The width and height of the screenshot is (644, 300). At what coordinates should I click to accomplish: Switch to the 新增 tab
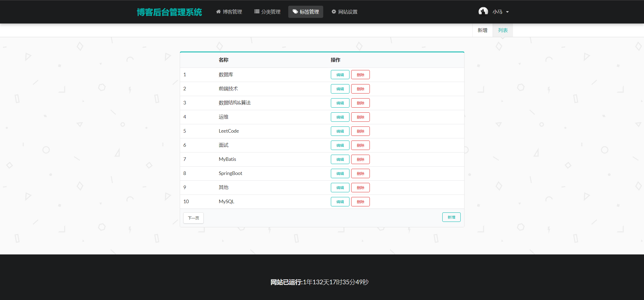[x=482, y=30]
